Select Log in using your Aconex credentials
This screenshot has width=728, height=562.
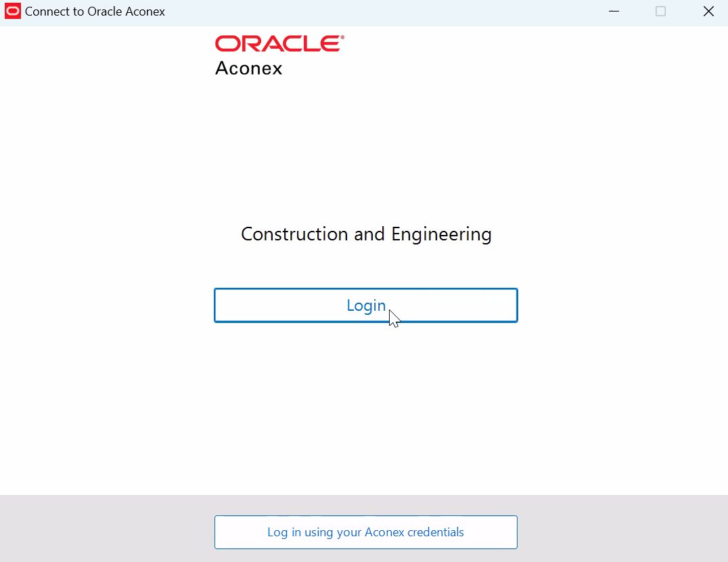click(366, 532)
